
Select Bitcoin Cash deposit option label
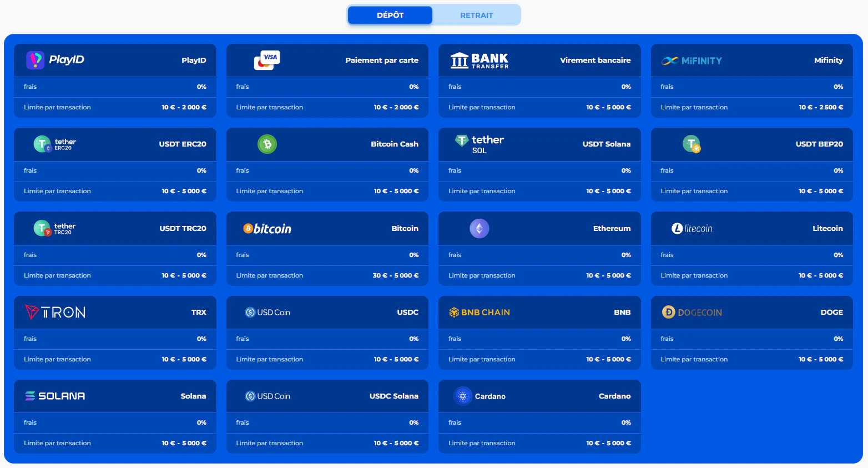coord(395,144)
